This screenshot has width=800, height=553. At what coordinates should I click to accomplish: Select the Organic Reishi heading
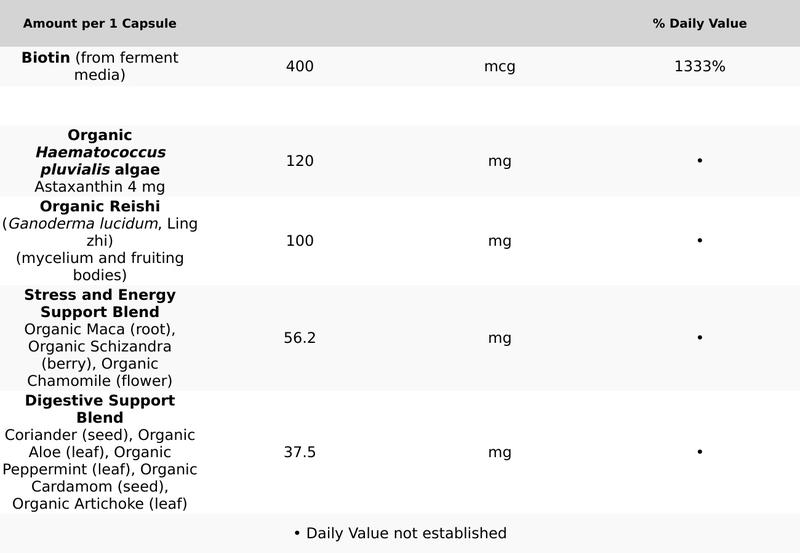coord(100,206)
